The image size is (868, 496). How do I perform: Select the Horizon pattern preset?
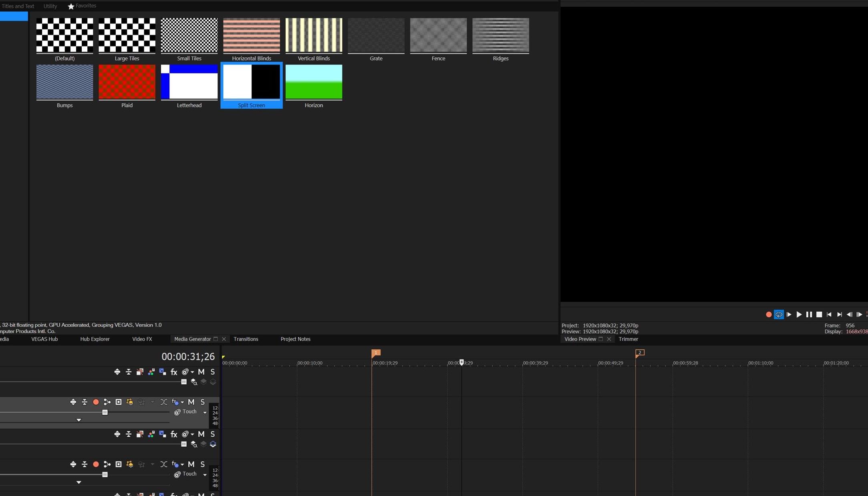tap(314, 86)
